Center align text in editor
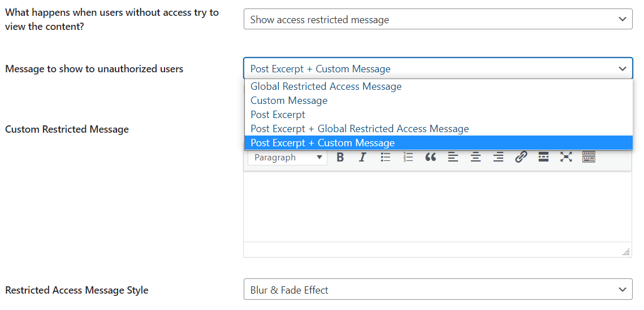 pos(476,157)
